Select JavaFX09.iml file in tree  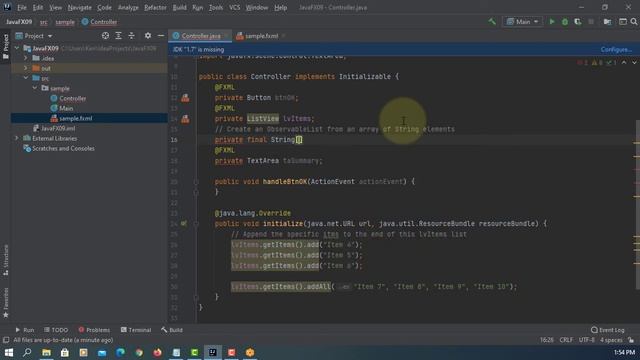click(54, 128)
